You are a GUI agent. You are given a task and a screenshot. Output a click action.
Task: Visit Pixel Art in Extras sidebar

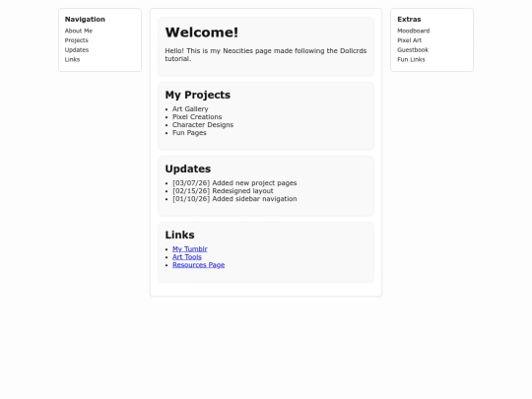click(410, 40)
